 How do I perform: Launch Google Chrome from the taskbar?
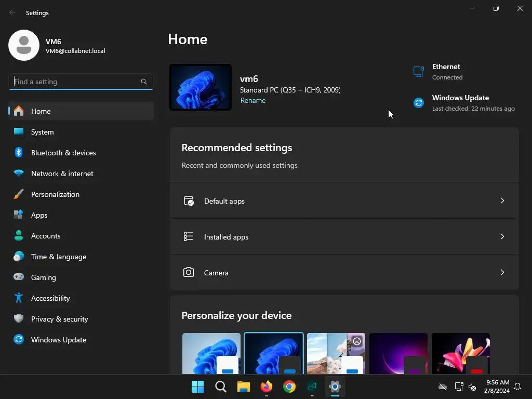289,387
